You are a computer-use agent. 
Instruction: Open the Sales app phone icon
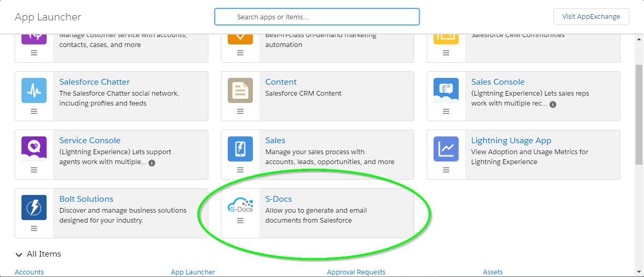[x=240, y=149]
